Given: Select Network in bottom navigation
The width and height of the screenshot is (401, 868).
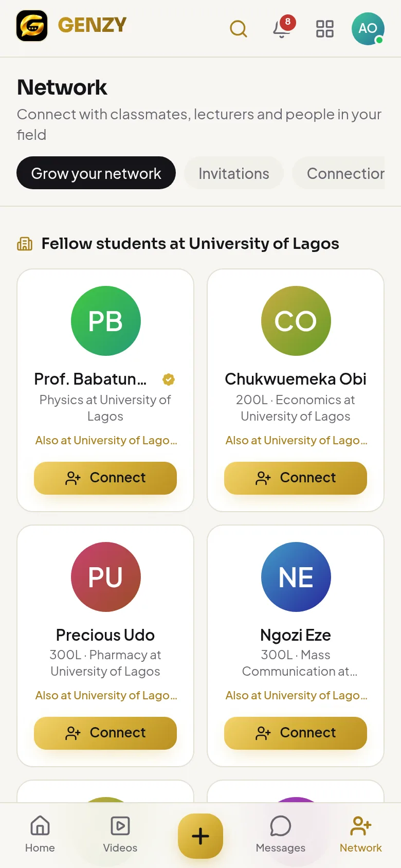Looking at the screenshot, I should (x=361, y=834).
